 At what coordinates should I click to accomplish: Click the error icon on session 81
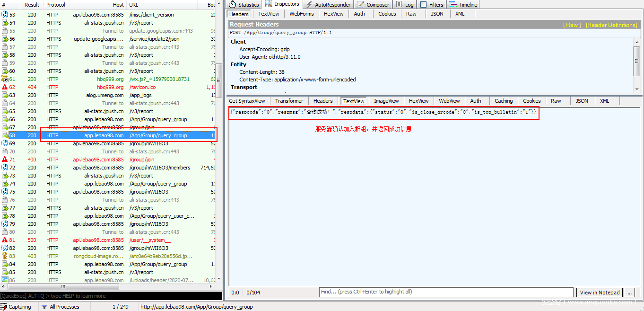(x=5, y=240)
